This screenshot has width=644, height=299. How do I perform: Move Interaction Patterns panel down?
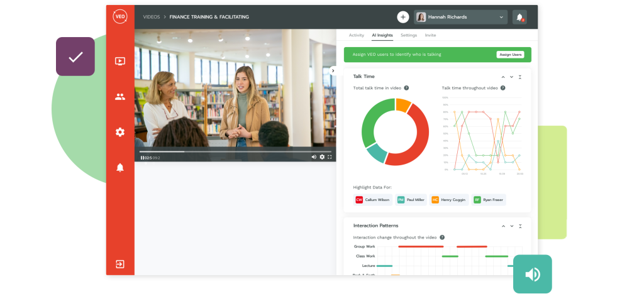(x=512, y=226)
